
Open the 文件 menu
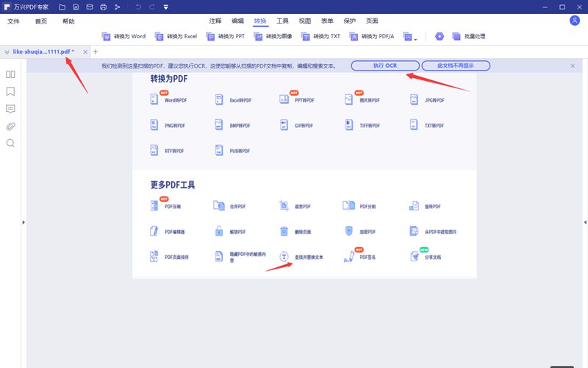click(x=13, y=21)
